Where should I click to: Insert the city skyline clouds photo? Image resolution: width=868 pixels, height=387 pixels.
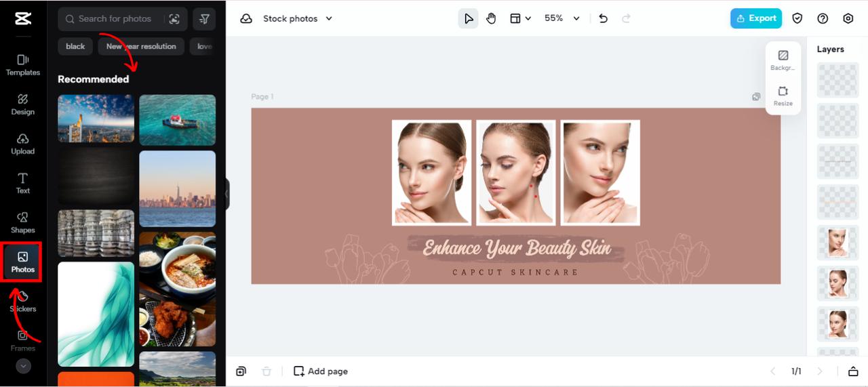coord(96,119)
